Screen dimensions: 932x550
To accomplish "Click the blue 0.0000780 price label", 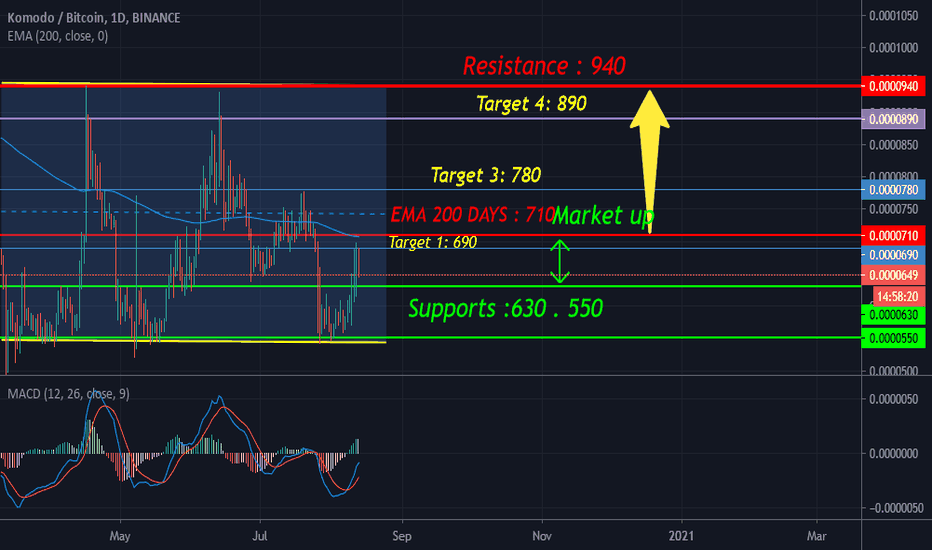I will coord(893,190).
